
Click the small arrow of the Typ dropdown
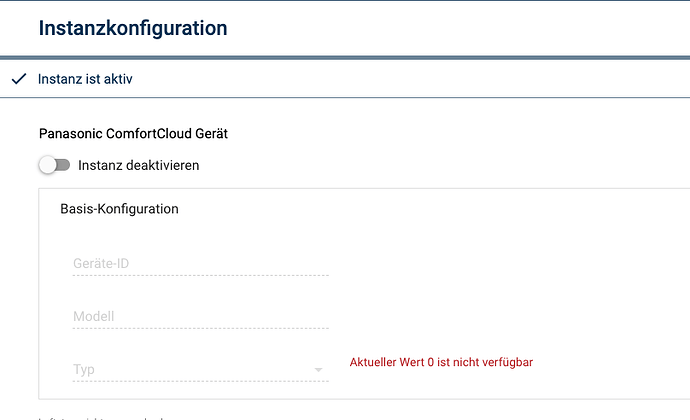pyautogui.click(x=318, y=370)
